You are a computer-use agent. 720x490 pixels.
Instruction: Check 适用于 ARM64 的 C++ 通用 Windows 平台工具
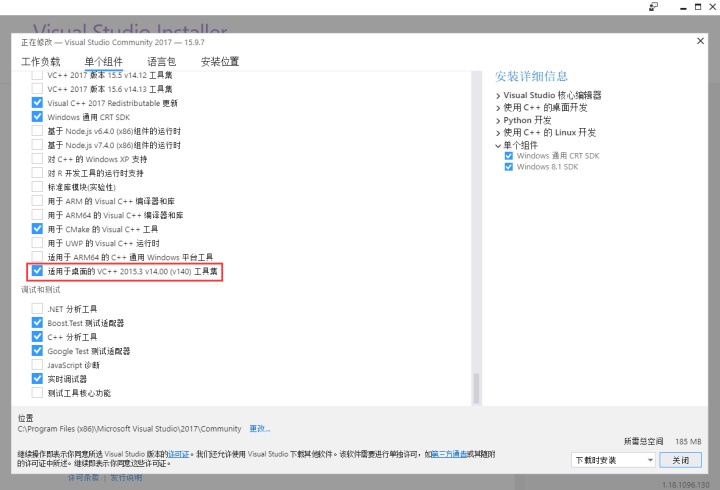pyautogui.click(x=37, y=257)
